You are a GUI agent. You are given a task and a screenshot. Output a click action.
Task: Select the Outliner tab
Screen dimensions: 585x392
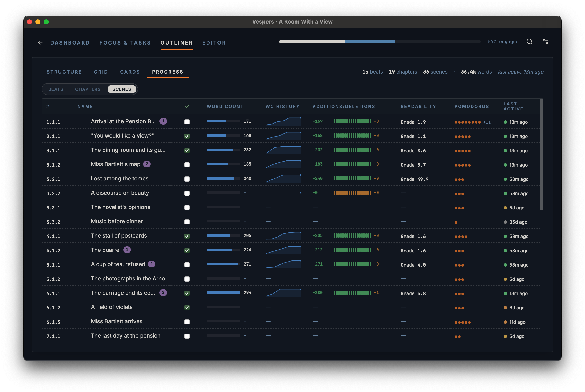click(177, 43)
